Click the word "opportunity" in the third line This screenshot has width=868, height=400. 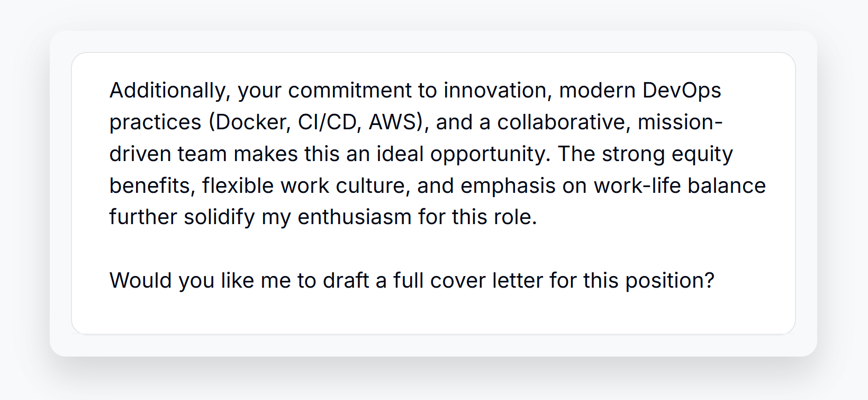pyautogui.click(x=487, y=154)
